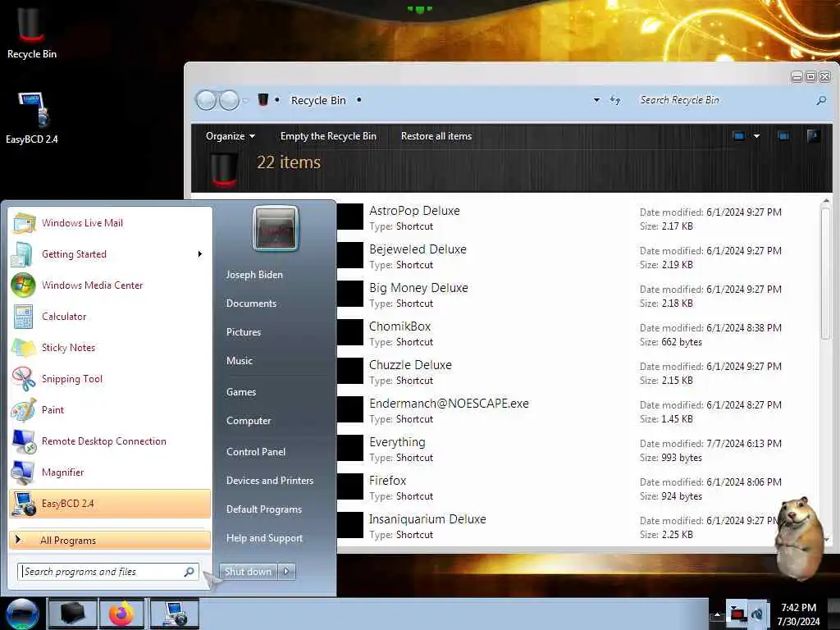This screenshot has height=630, width=840.
Task: Show hidden tray icons
Action: pyautogui.click(x=717, y=614)
